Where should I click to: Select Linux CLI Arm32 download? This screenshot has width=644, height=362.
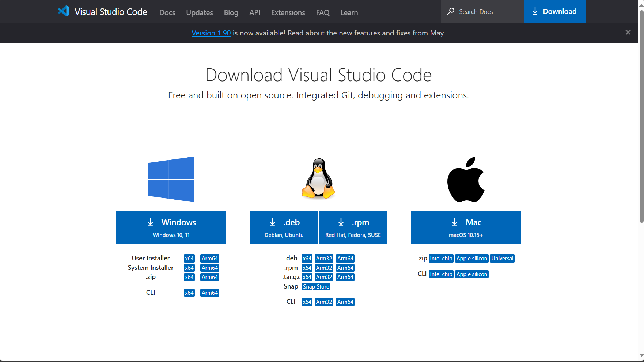(324, 302)
